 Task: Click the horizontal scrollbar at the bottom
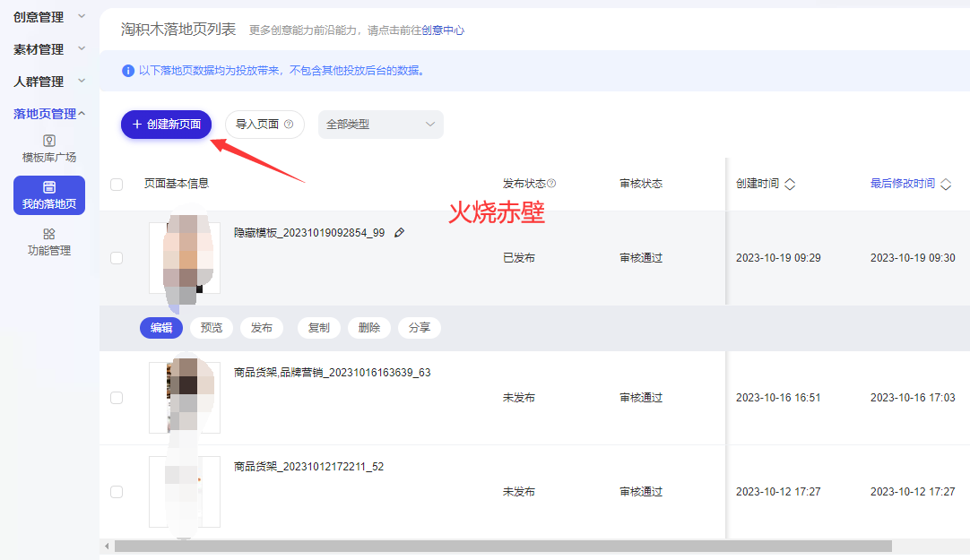click(503, 547)
